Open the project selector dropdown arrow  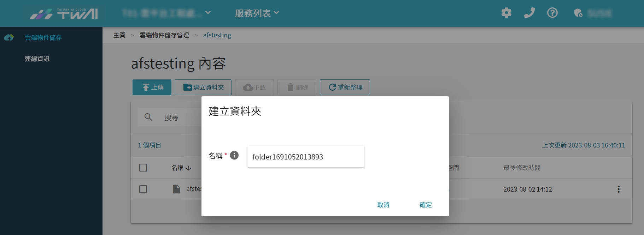point(208,13)
